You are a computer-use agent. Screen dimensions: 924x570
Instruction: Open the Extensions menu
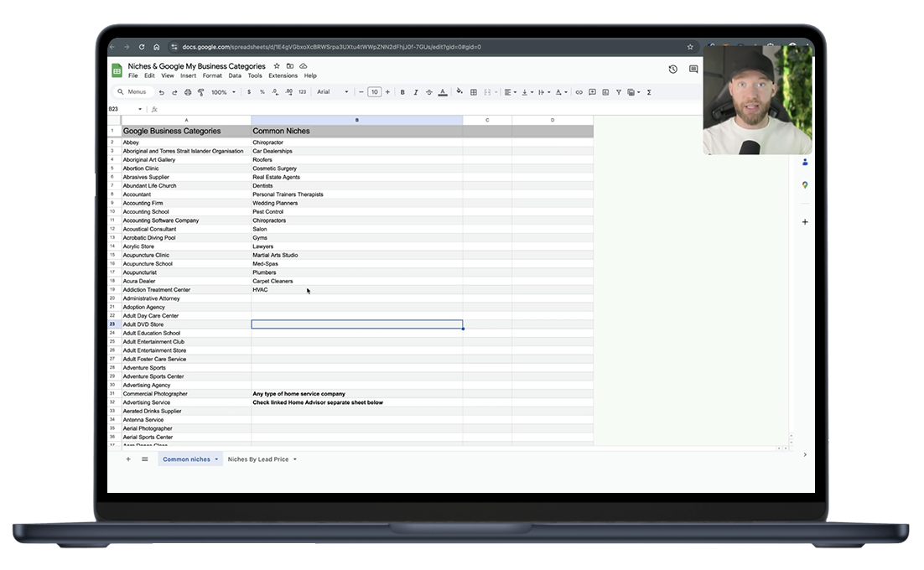[x=283, y=75]
